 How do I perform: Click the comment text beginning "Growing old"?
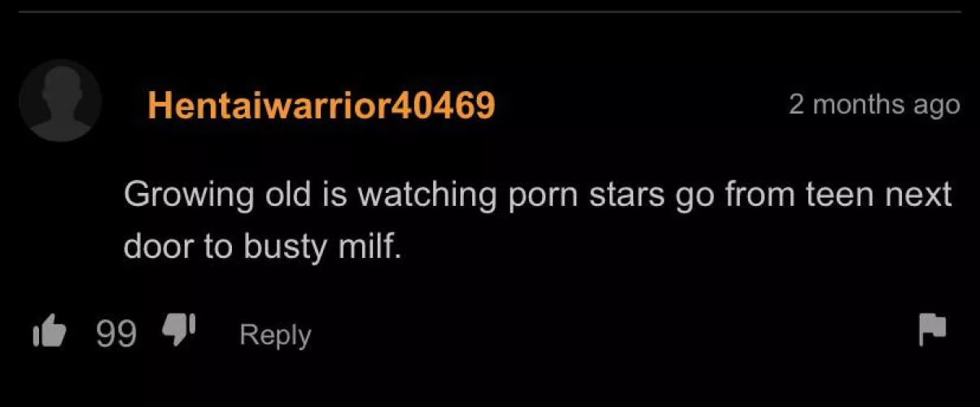pos(537,220)
